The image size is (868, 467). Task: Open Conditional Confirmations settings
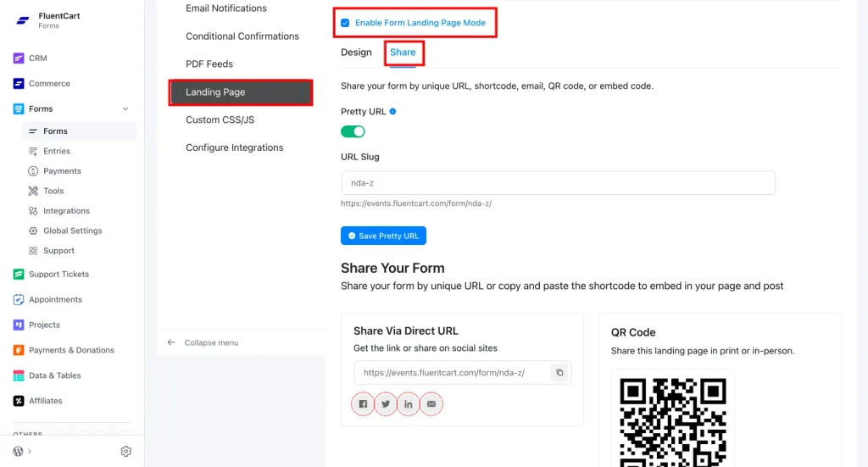point(242,36)
